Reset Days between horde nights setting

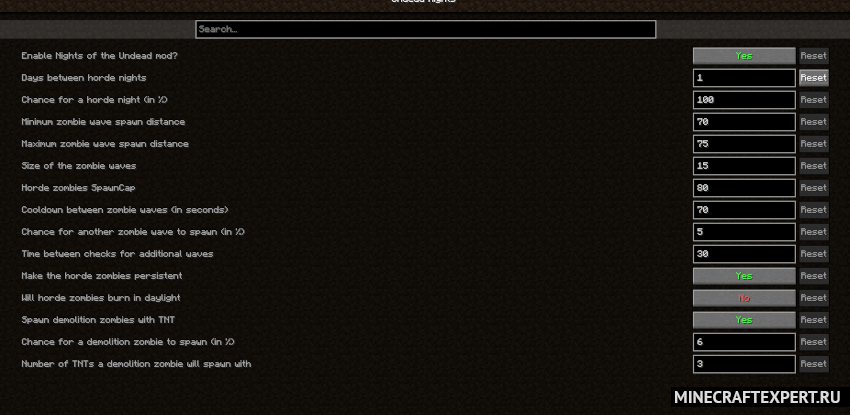coord(814,77)
